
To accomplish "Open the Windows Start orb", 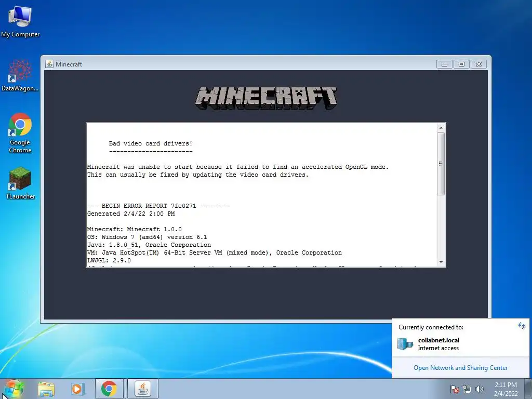I will 13,389.
